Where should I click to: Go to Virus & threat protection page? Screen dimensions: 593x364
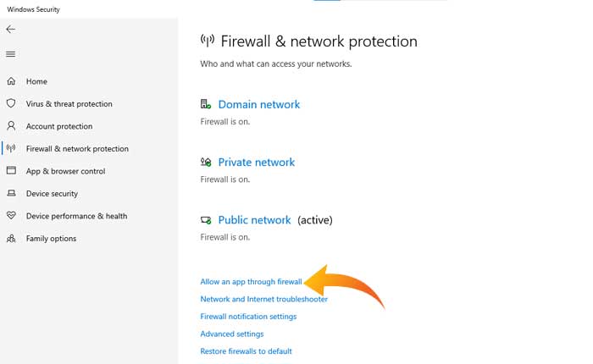69,104
